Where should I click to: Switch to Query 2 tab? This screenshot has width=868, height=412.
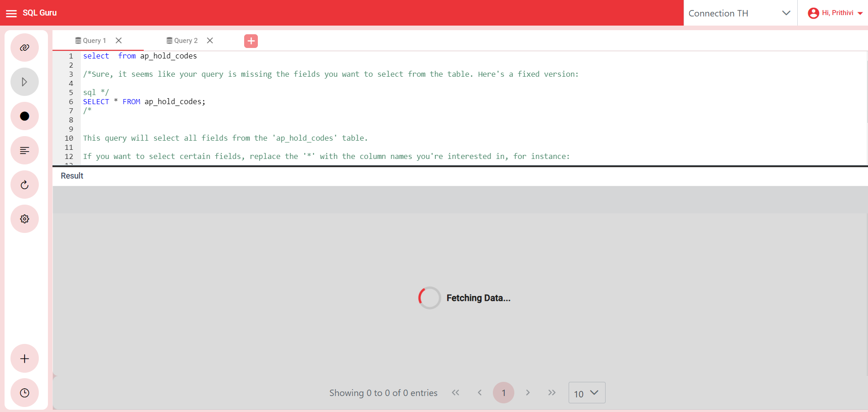pyautogui.click(x=182, y=41)
